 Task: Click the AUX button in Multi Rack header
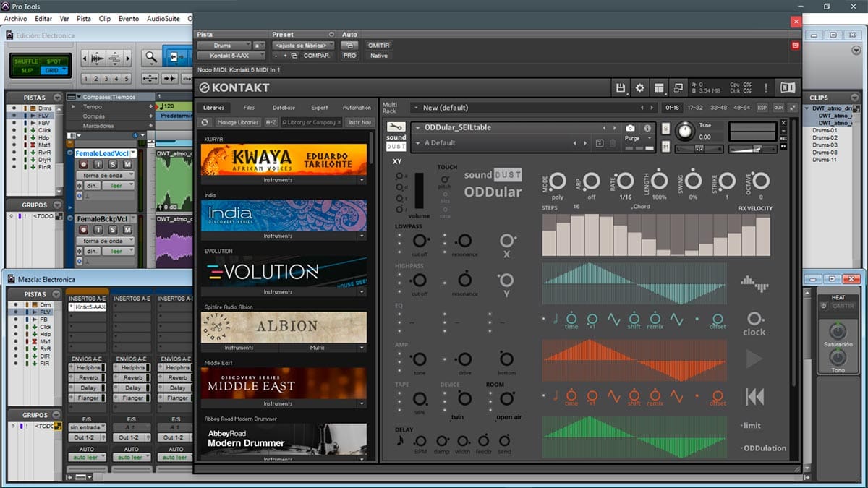tap(779, 108)
